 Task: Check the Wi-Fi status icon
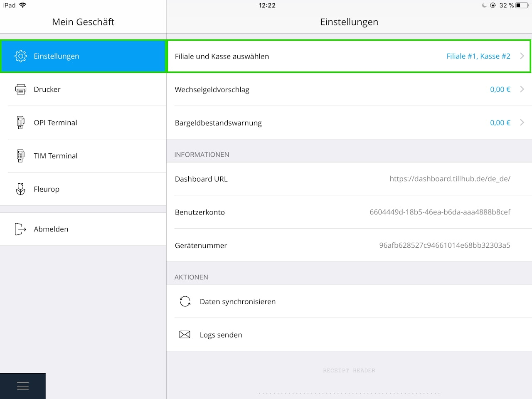coord(22,5)
